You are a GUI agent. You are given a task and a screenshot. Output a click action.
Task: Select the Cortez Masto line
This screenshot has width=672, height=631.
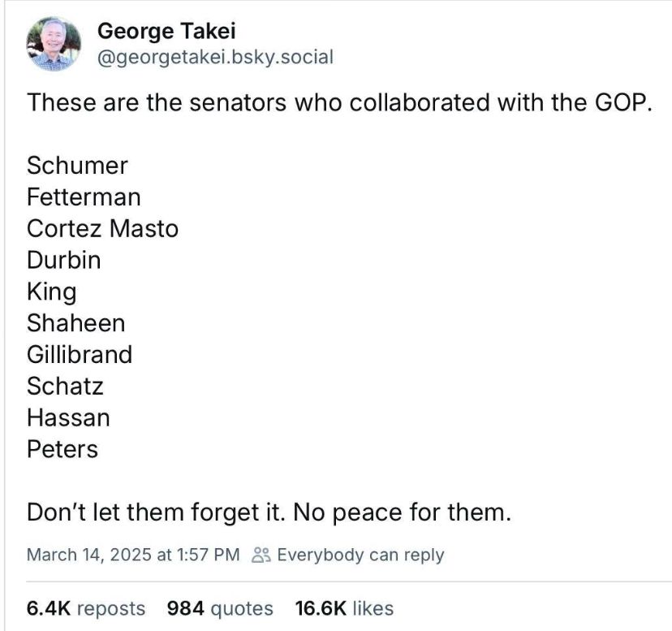(102, 229)
